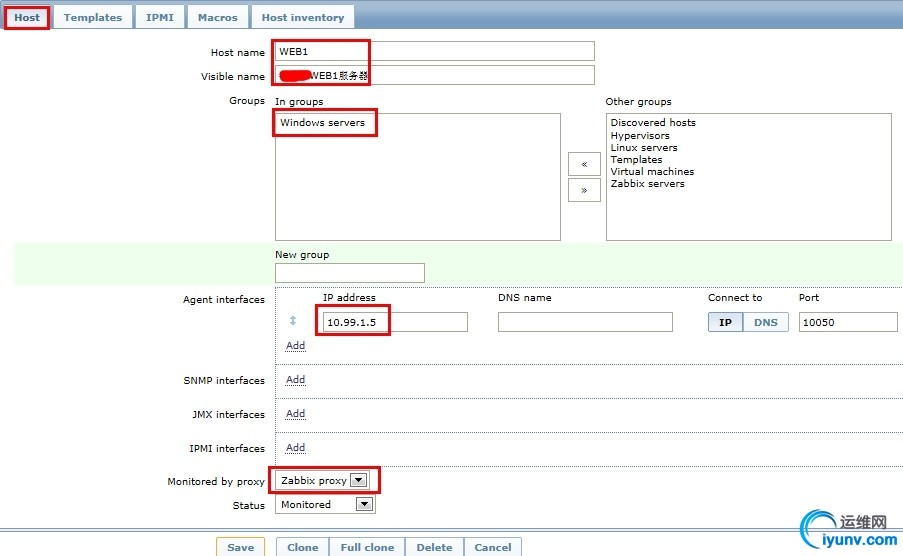
Task: Select DNS in Connect to toggle
Action: pyautogui.click(x=766, y=322)
